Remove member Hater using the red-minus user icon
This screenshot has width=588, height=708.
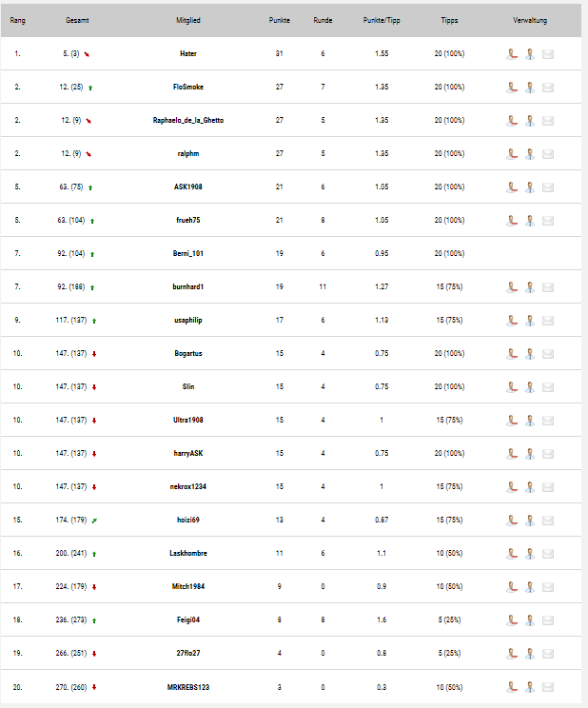pyautogui.click(x=512, y=54)
